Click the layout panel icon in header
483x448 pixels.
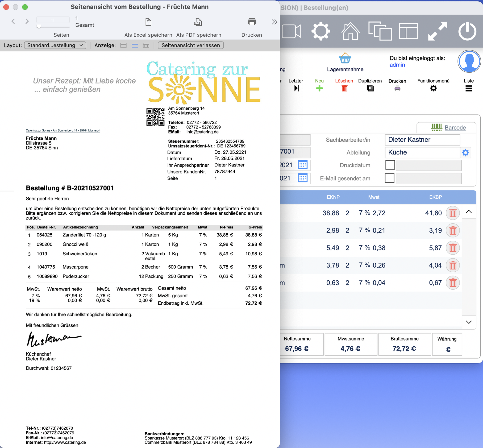pyautogui.click(x=408, y=31)
